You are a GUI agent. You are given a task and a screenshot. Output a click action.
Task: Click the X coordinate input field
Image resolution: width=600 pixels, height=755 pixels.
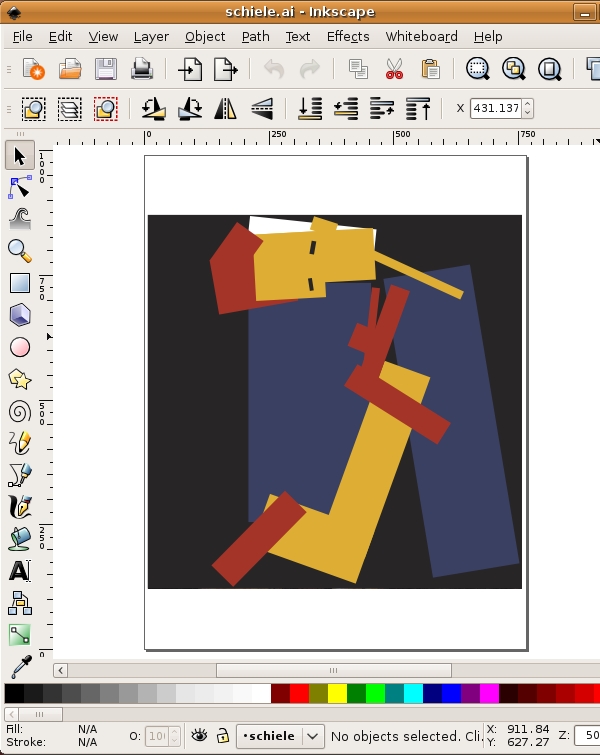point(496,108)
